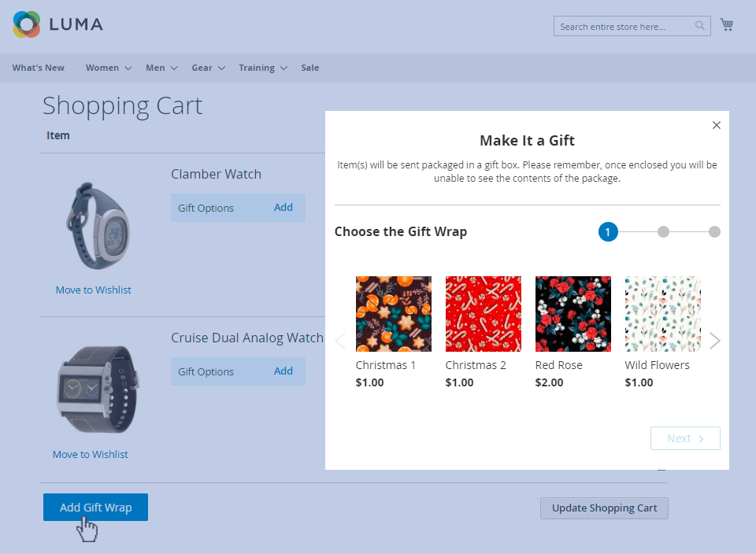The image size is (756, 554).
Task: Close the Make It a Gift dialog
Action: [x=717, y=125]
